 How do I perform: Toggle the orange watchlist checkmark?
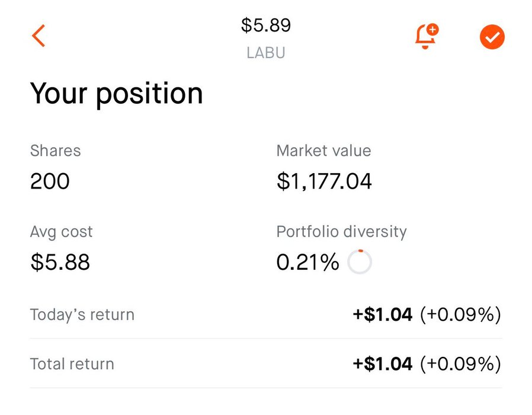(x=492, y=37)
